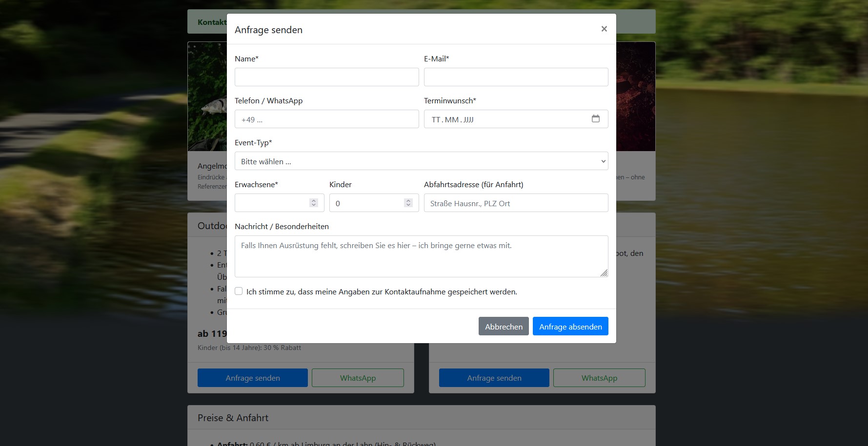Screen dimensions: 868x446
Task: Click the Abfahrtsadresse address field
Action: coord(516,203)
